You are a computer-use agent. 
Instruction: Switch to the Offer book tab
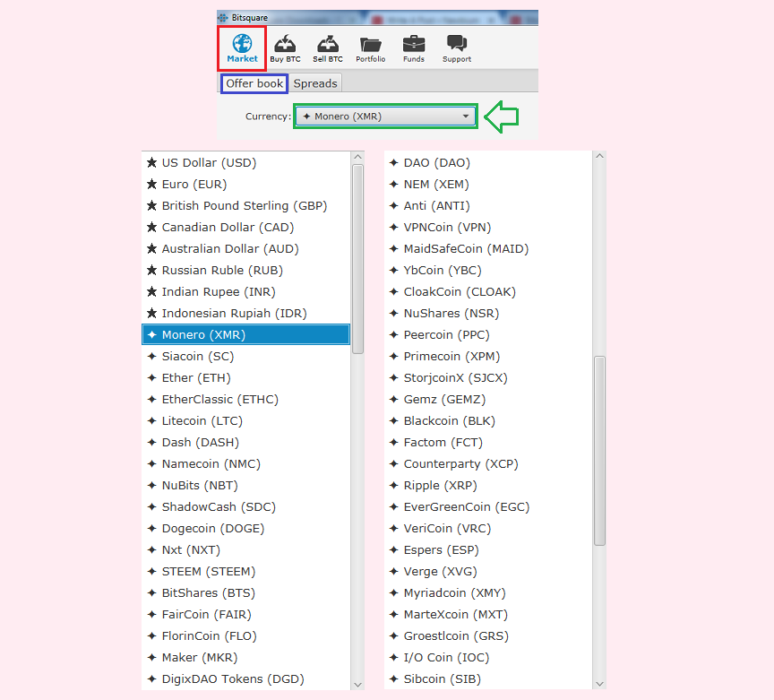[254, 83]
